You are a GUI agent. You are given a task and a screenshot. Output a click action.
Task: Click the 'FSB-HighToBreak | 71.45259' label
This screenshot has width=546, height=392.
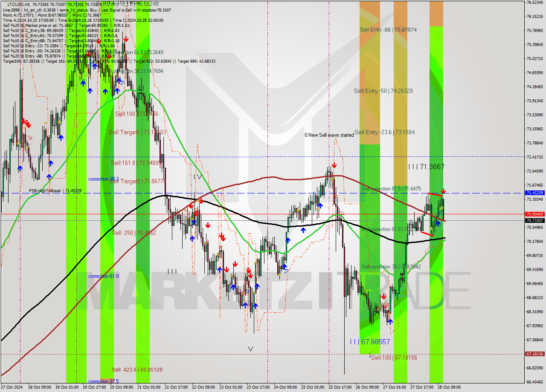coord(55,191)
